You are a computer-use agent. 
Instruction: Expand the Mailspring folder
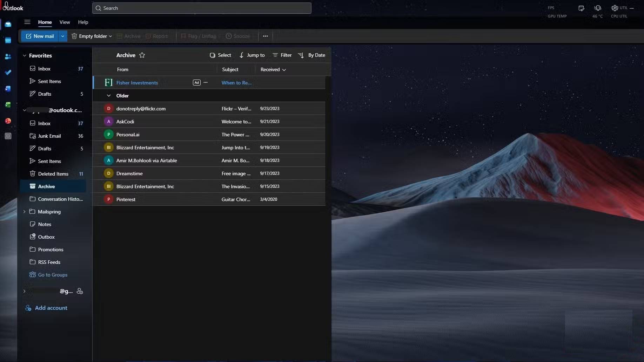tap(24, 212)
